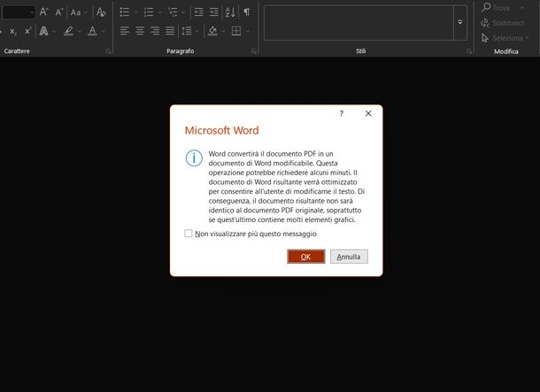Justify text alignment

(x=170, y=31)
